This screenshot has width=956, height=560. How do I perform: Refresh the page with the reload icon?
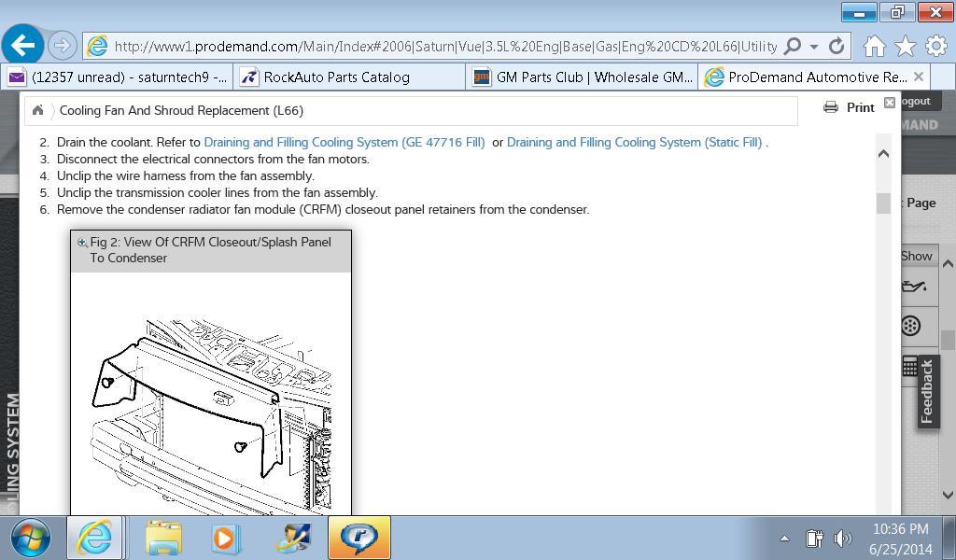[836, 46]
